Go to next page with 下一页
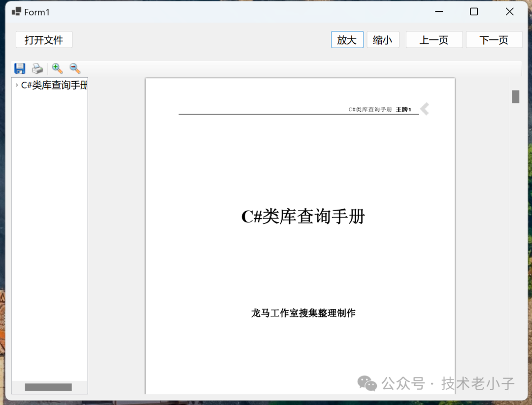Image resolution: width=532 pixels, height=405 pixels. (494, 40)
